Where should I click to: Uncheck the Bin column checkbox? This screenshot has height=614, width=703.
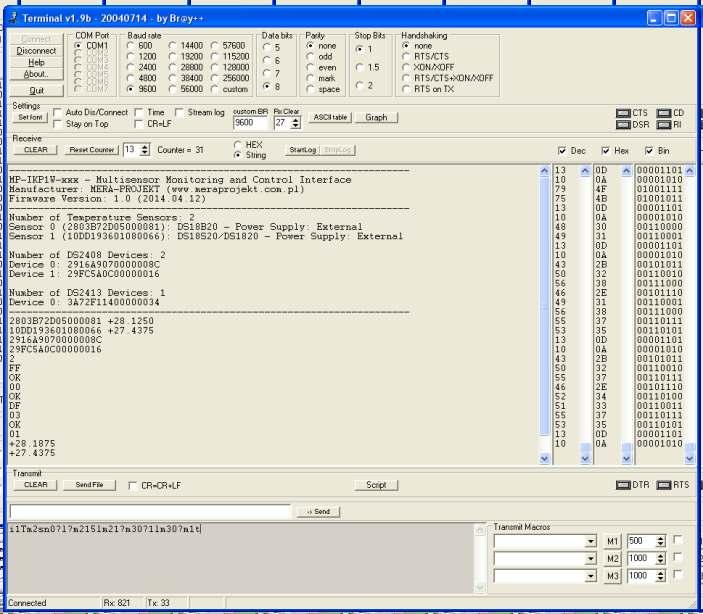click(x=649, y=151)
